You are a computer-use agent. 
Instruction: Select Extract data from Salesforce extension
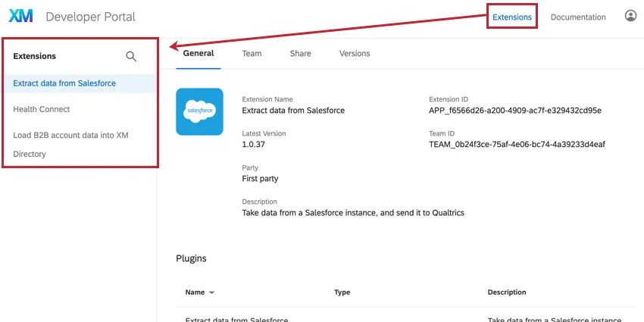[x=64, y=83]
